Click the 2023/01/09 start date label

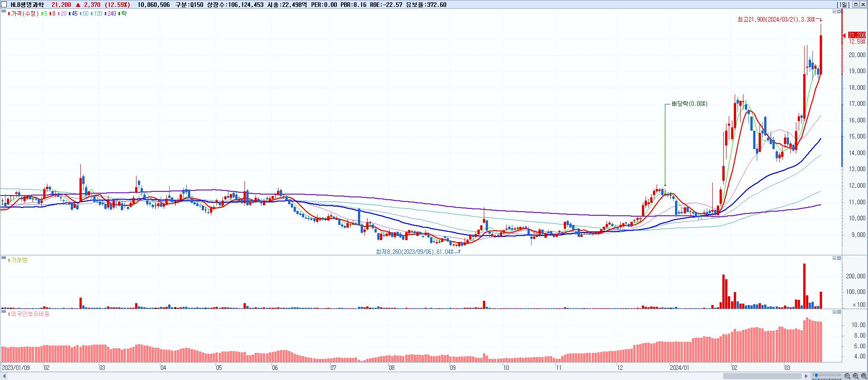[16, 368]
